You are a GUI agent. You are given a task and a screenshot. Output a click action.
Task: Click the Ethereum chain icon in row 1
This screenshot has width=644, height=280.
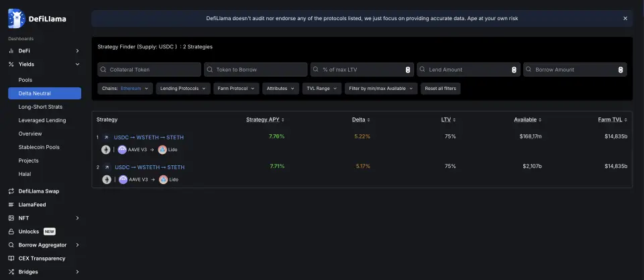[105, 150]
